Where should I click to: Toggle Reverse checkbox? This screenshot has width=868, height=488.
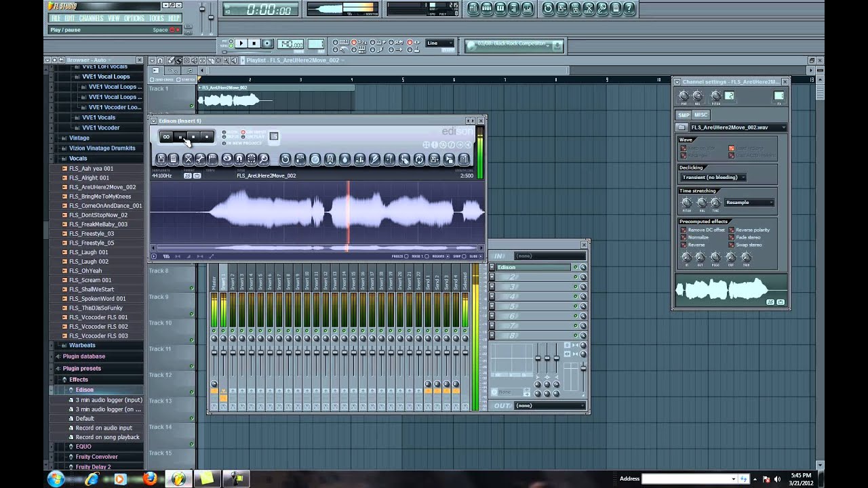684,245
